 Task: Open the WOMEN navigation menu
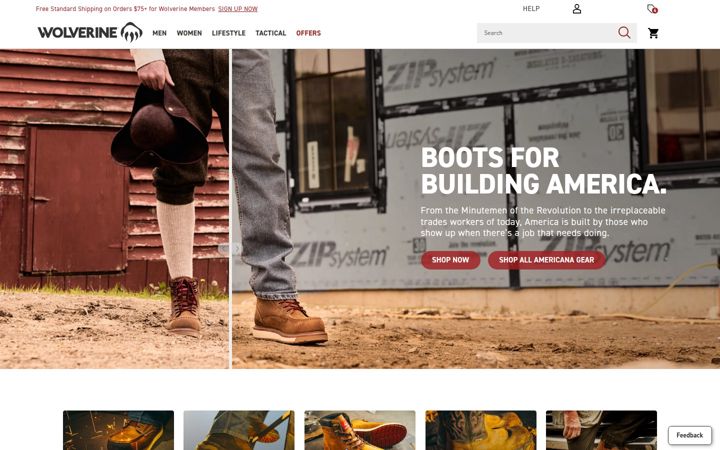(x=189, y=33)
